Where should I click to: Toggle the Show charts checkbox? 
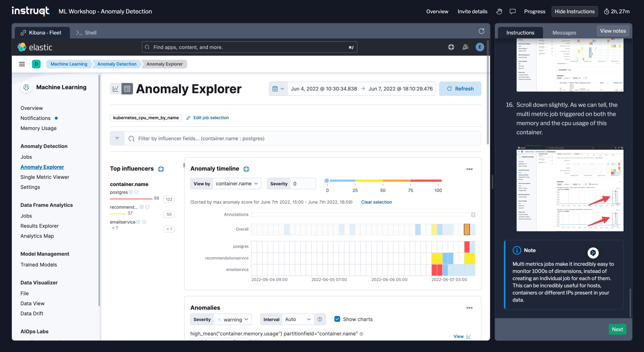pos(337,319)
